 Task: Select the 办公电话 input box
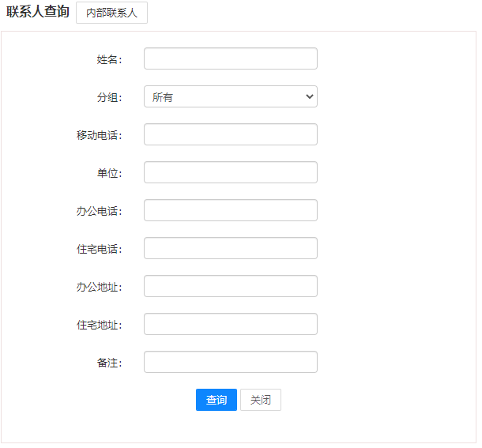point(230,211)
